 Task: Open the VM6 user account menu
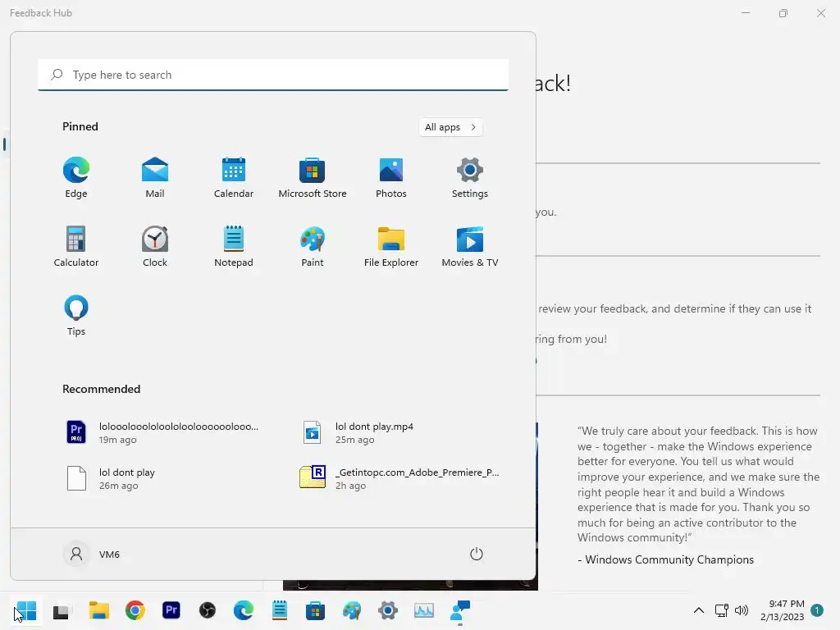[x=92, y=554]
